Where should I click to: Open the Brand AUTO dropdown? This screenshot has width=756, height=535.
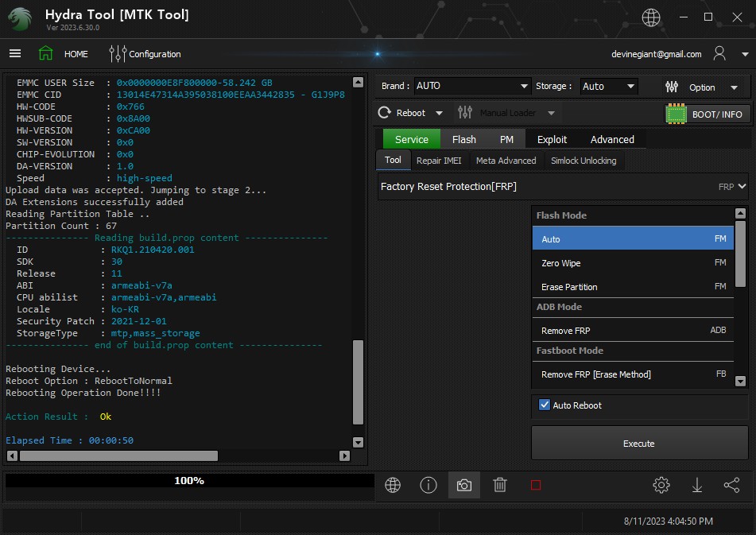(472, 86)
